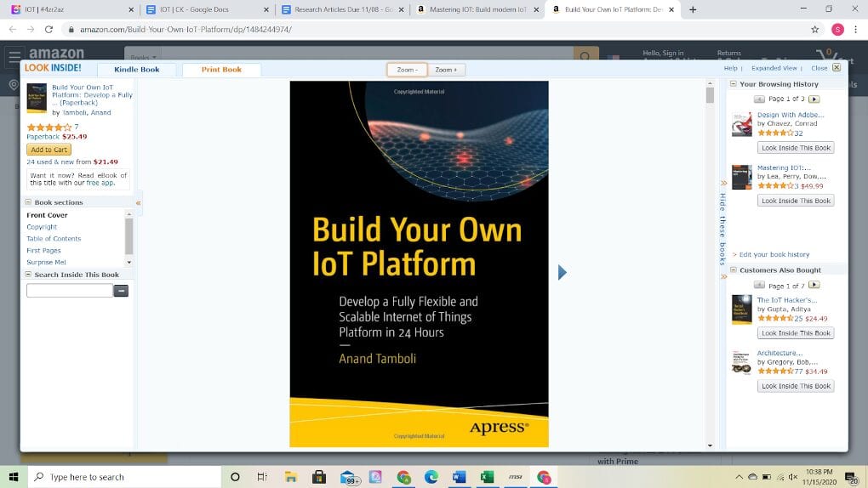Next page of Customers Also Bought
This screenshot has width=868, height=488.
coord(814,286)
